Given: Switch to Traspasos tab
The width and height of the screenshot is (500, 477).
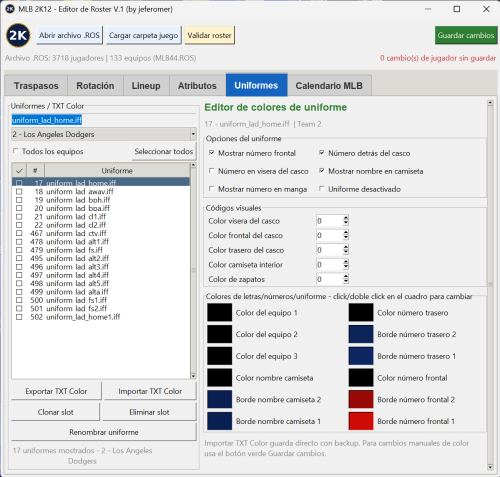Looking at the screenshot, I should click(36, 86).
